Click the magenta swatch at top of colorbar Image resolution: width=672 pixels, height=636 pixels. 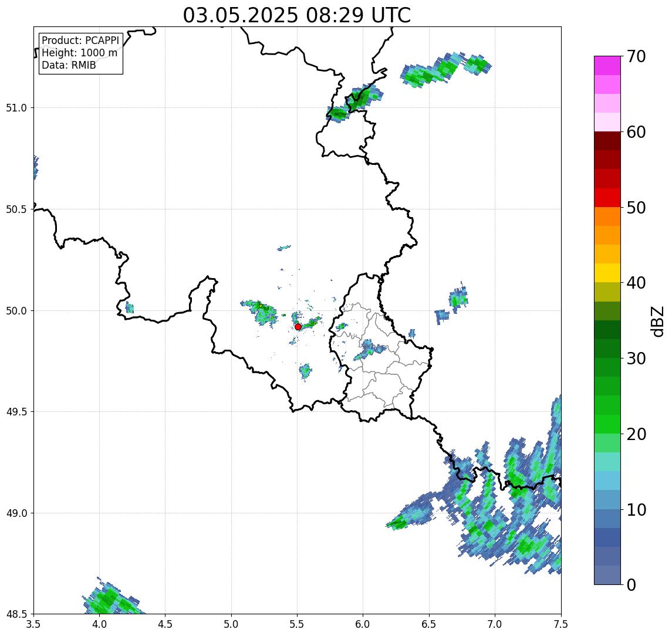(x=607, y=66)
